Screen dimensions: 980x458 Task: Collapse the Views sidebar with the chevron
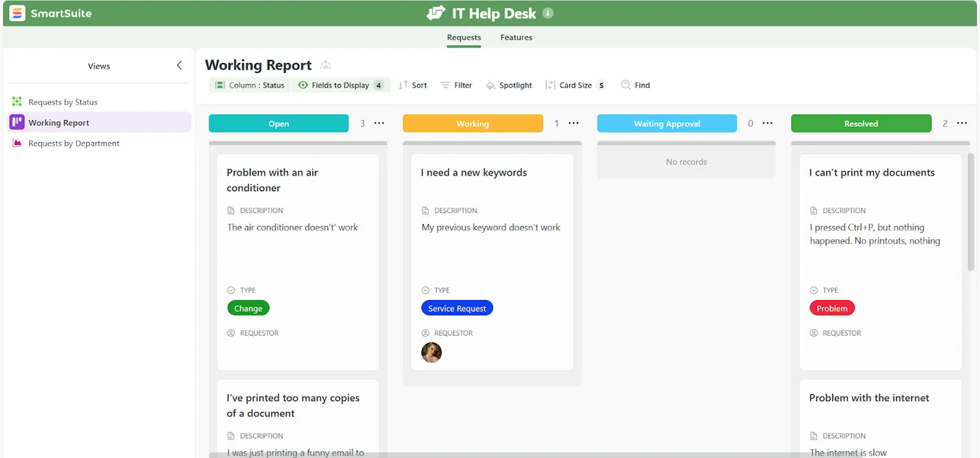(179, 66)
